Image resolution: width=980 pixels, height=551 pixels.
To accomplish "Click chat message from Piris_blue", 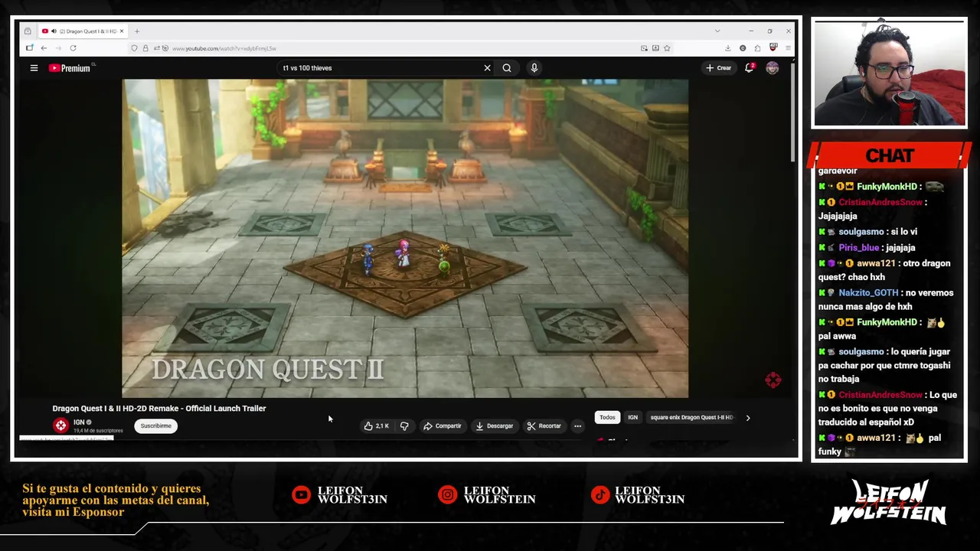I will (x=867, y=248).
